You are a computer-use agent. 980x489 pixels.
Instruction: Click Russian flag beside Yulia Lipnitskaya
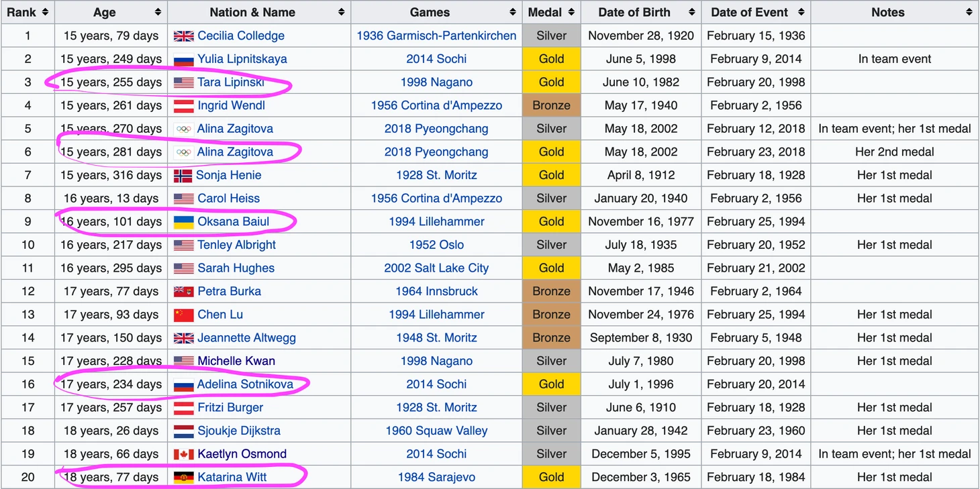click(183, 60)
